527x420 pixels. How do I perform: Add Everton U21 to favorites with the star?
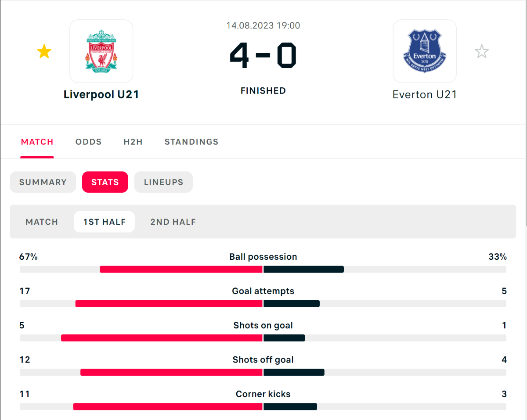tap(482, 52)
